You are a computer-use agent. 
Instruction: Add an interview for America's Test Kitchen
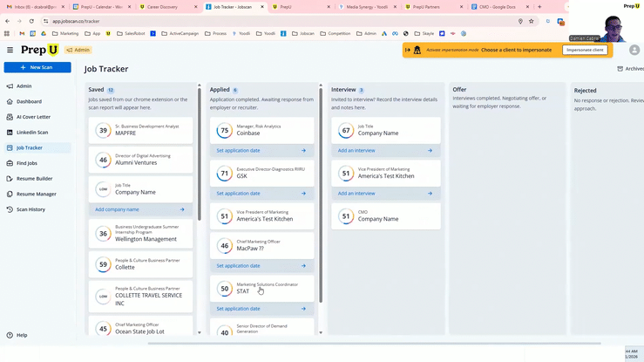point(356,194)
